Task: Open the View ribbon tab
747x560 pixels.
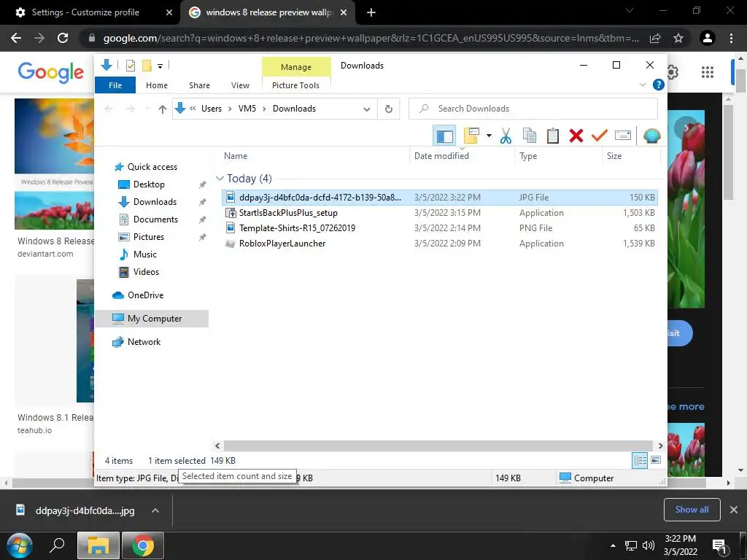Action: click(x=240, y=85)
